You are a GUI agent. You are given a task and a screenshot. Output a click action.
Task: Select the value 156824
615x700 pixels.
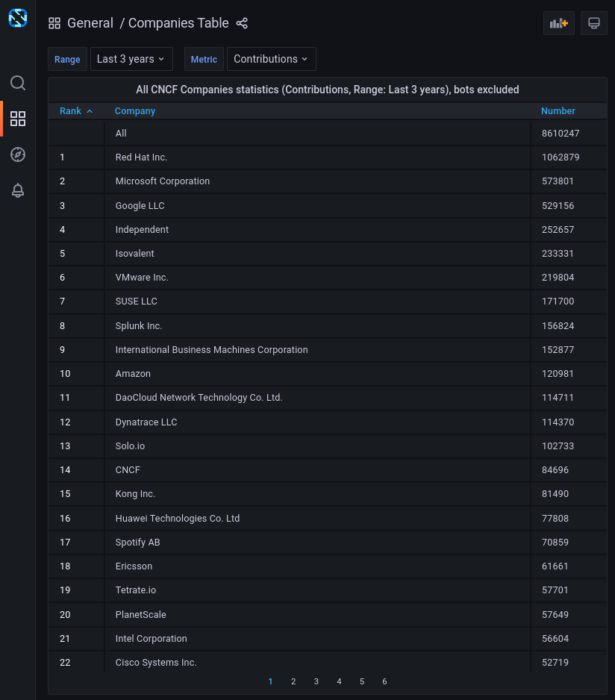[558, 326]
